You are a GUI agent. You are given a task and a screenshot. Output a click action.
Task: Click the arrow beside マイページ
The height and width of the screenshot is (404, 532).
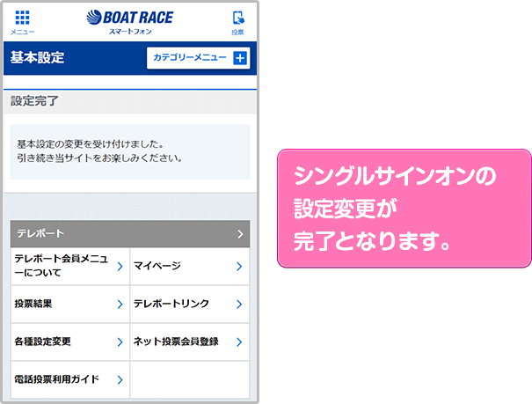pos(238,266)
